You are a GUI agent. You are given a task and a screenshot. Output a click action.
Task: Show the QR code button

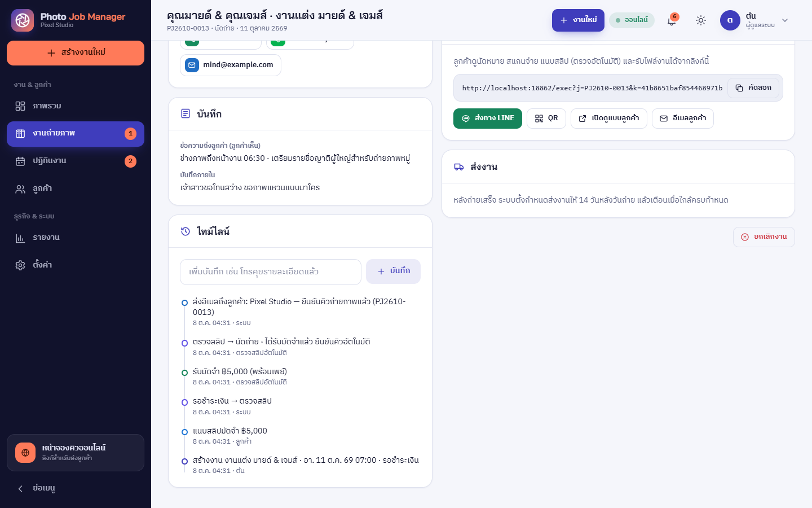pos(546,119)
